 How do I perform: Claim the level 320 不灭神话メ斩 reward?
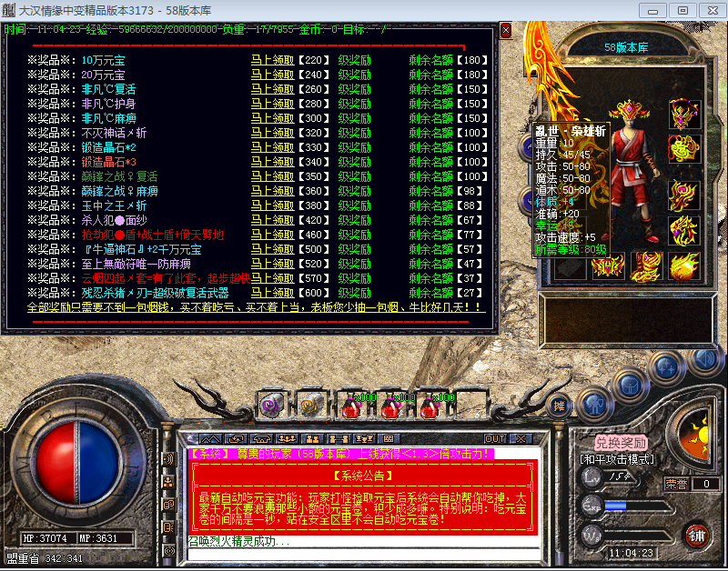[x=272, y=133]
